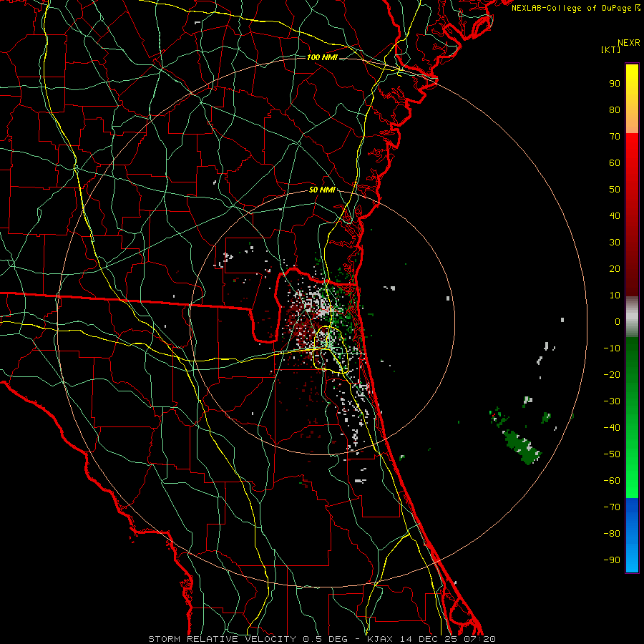This screenshot has width=644, height=644.
Task: Pick the gray zero-velocity color bar segment
Action: pyautogui.click(x=632, y=317)
